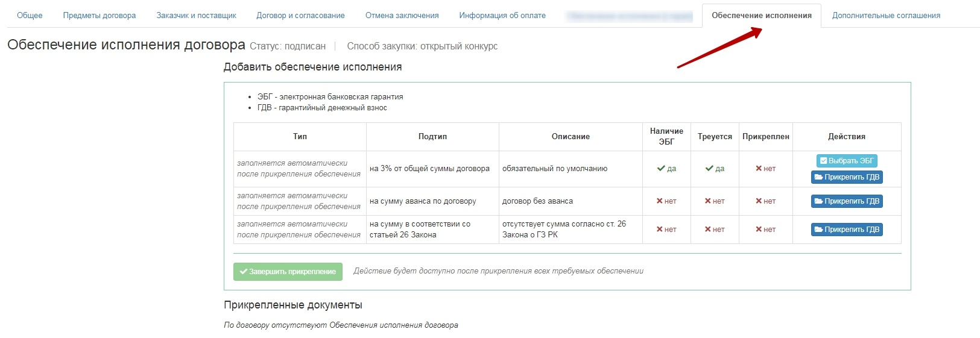Click Прикрепить ГДВ for the article 26 row
The height and width of the screenshot is (338, 980).
pos(847,230)
